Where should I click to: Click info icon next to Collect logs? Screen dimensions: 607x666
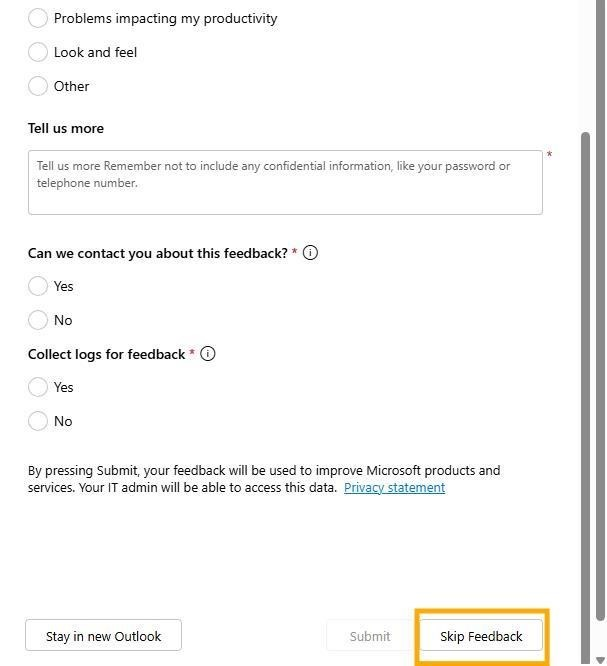[207, 354]
